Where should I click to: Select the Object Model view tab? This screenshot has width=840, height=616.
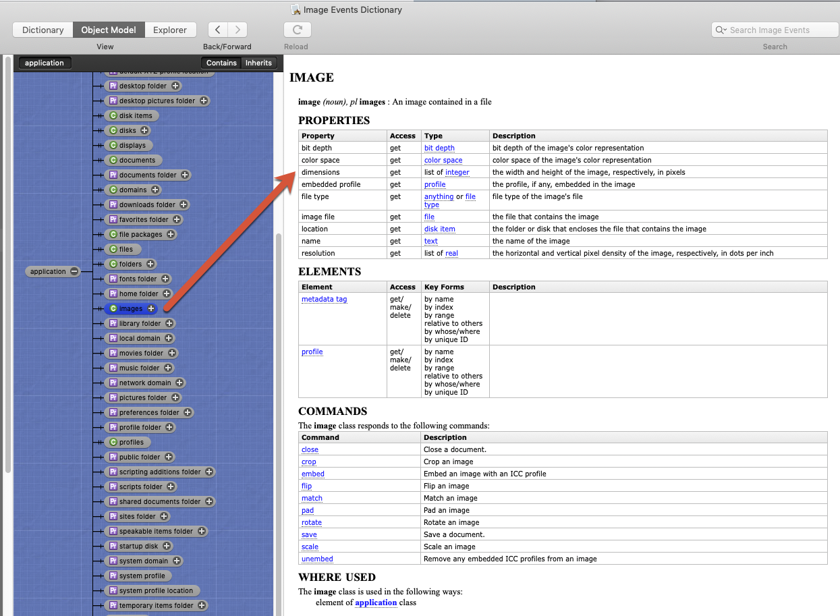click(109, 30)
